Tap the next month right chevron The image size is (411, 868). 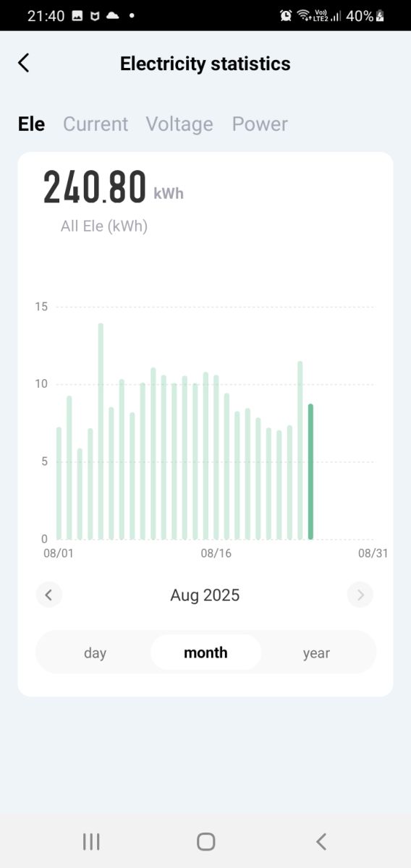(x=360, y=595)
